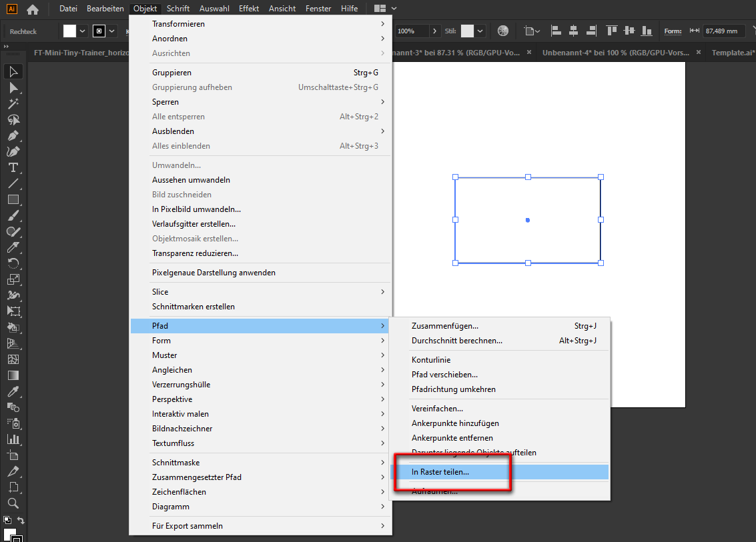Image resolution: width=756 pixels, height=542 pixels.
Task: Click the underlined Form link
Action: (673, 31)
